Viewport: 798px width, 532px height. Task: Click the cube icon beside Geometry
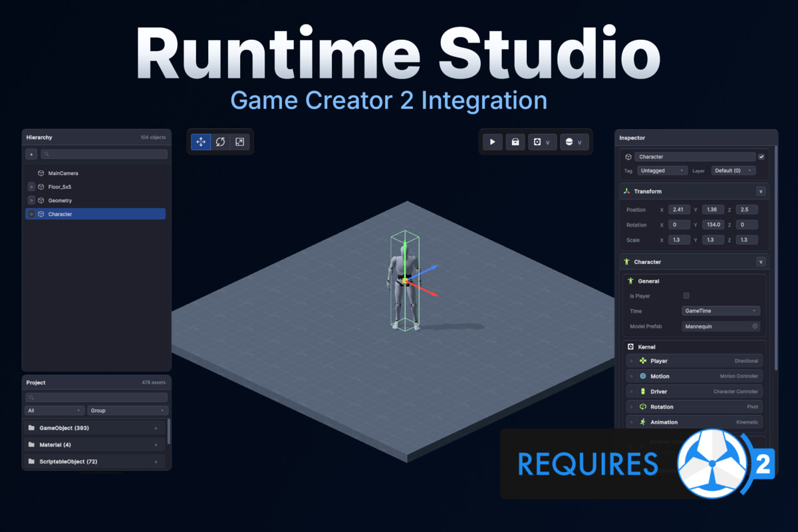click(41, 200)
